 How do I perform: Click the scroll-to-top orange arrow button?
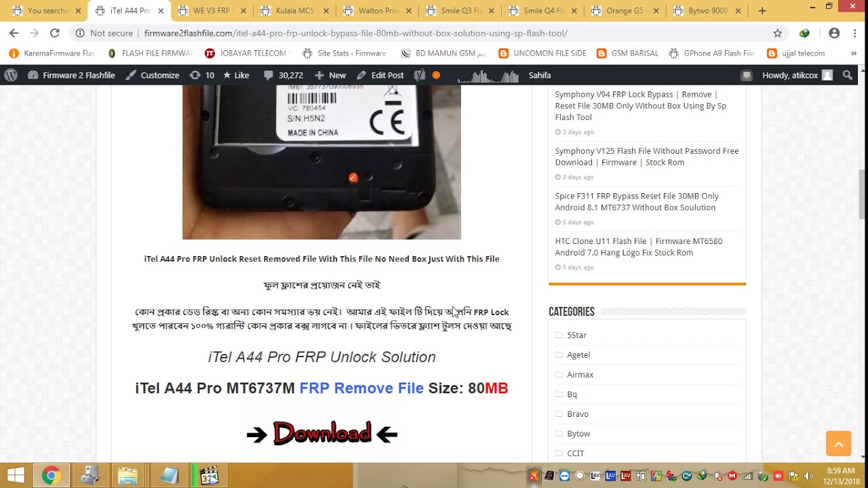pos(838,444)
